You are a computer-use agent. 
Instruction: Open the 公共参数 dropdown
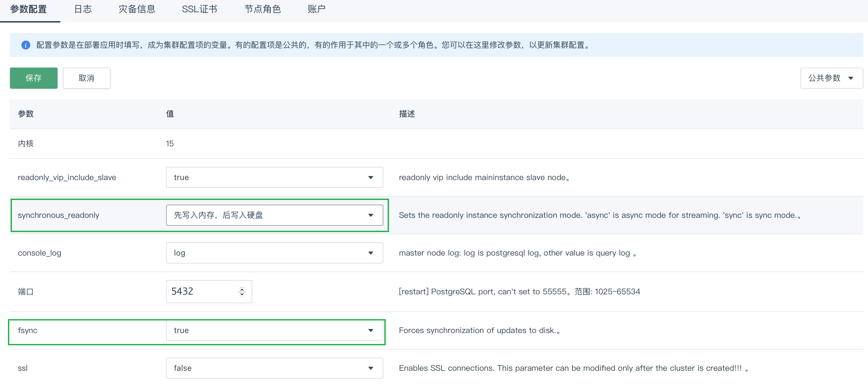(x=831, y=78)
